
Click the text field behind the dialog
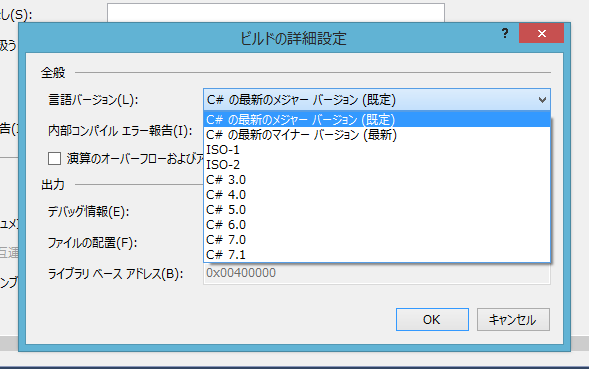[x=276, y=13]
